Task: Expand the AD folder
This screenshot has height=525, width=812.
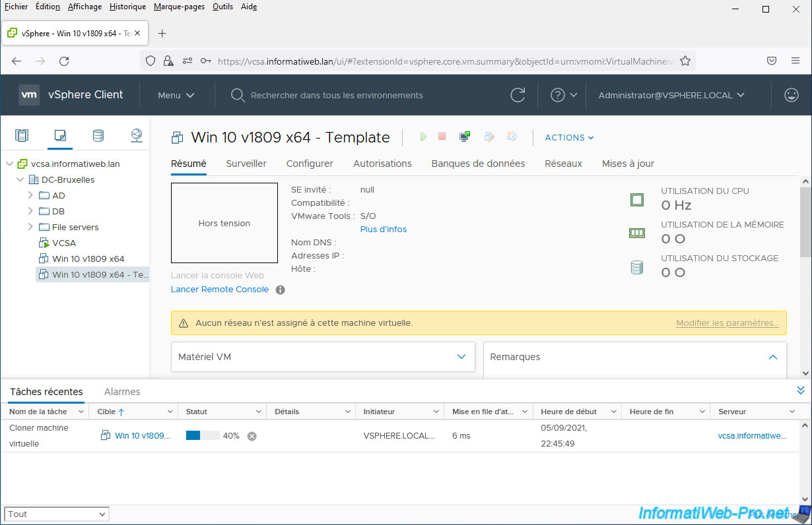Action: coord(30,195)
